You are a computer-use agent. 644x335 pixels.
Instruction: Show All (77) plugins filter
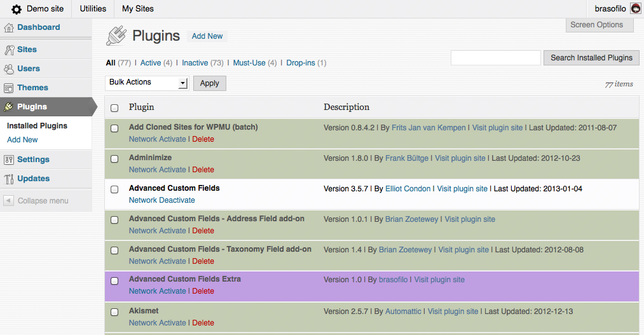(118, 63)
